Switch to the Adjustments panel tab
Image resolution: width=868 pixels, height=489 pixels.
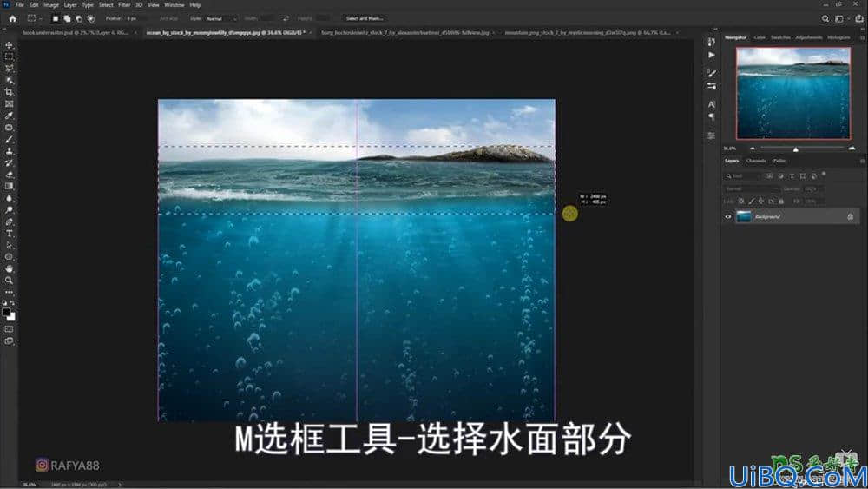click(809, 37)
